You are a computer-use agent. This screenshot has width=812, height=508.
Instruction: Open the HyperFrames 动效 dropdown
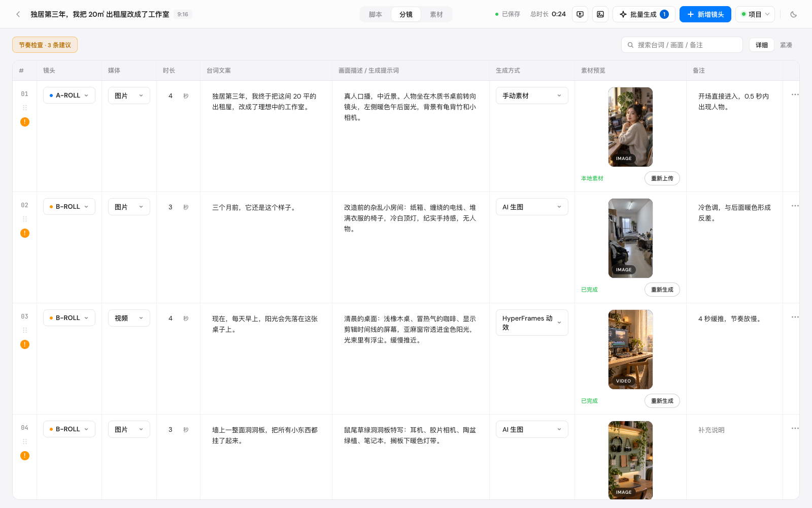click(532, 323)
